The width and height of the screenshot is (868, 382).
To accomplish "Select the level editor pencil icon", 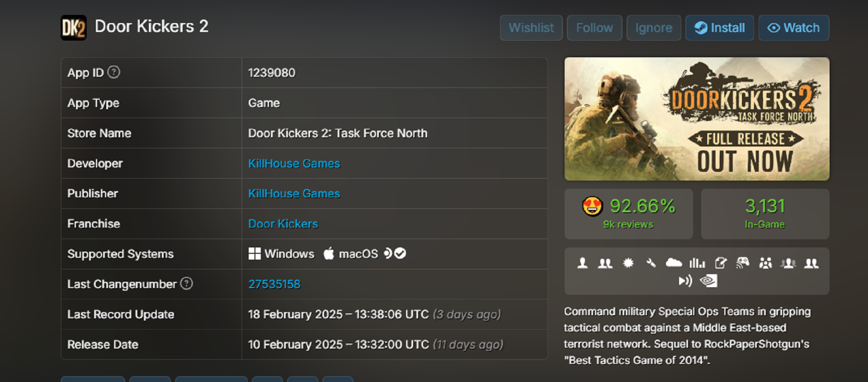I will click(x=721, y=263).
